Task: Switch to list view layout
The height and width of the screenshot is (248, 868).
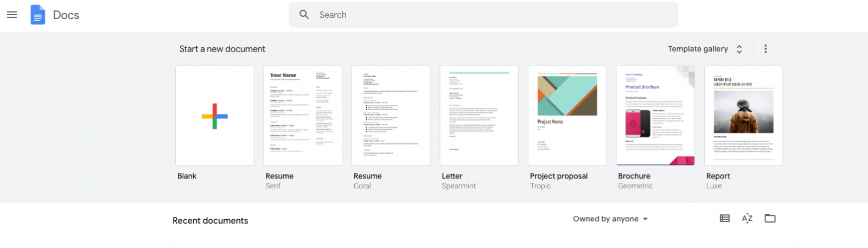Action: pyautogui.click(x=725, y=218)
